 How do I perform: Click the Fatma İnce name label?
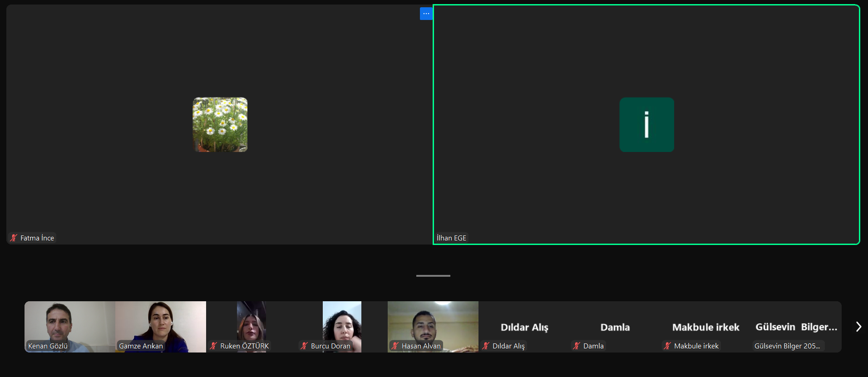(x=37, y=238)
